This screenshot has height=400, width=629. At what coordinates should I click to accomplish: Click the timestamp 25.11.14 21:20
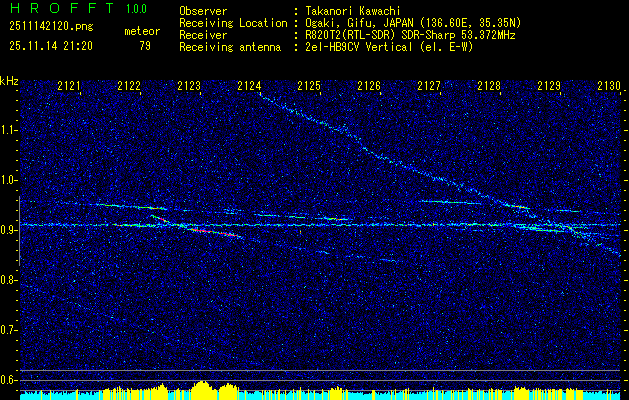coord(51,46)
